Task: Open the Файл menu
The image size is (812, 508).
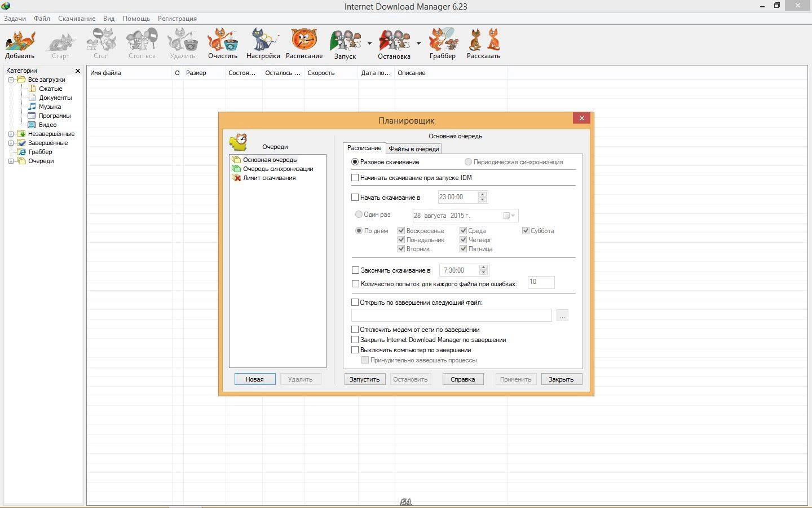Action: tap(42, 19)
